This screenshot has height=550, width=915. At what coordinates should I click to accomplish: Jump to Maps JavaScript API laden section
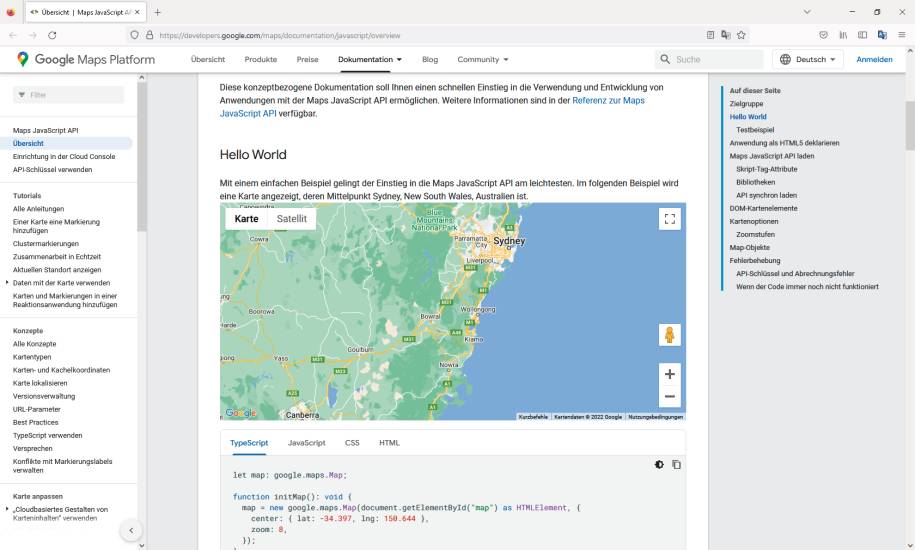[x=771, y=156]
